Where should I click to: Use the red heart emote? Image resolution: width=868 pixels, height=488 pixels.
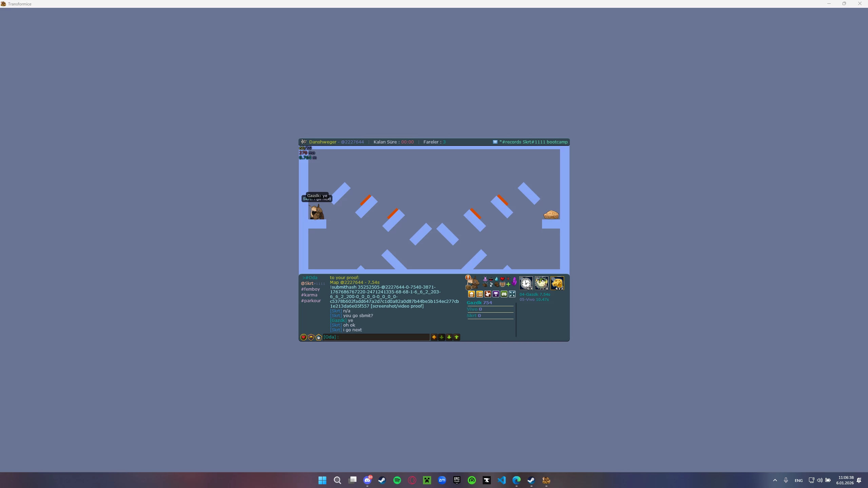502,279
